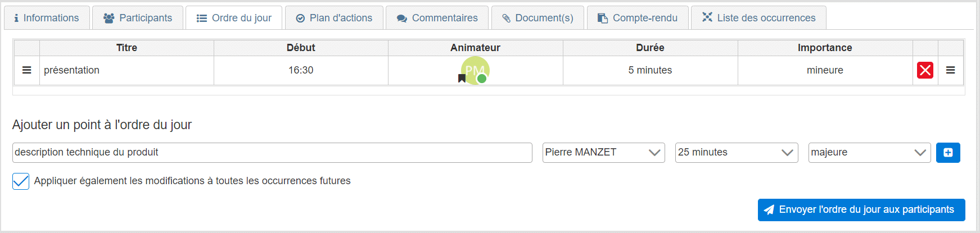Send the agenda to participants

pos(861,210)
